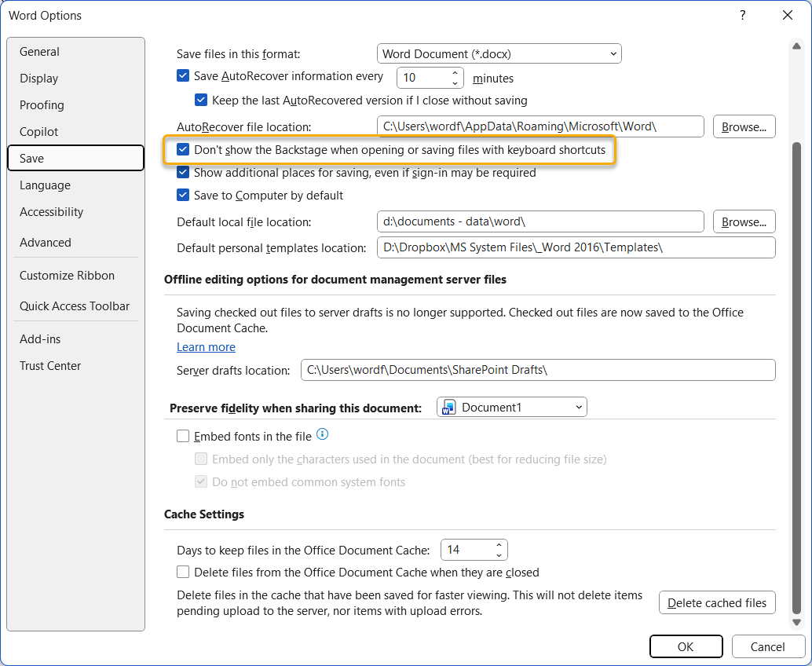This screenshot has width=812, height=666.
Task: Open Quick Access Toolbar settings
Action: [x=75, y=306]
